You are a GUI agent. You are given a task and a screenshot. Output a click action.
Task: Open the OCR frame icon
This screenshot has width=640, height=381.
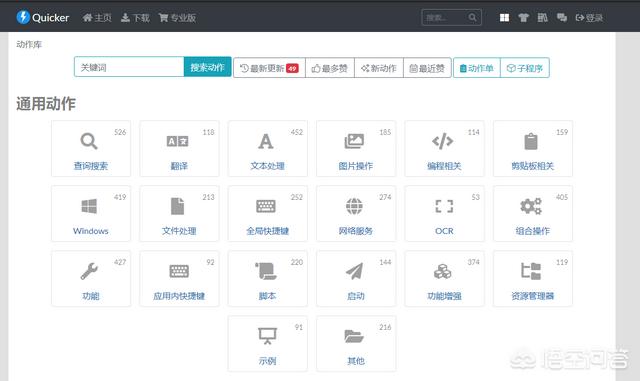[444, 206]
